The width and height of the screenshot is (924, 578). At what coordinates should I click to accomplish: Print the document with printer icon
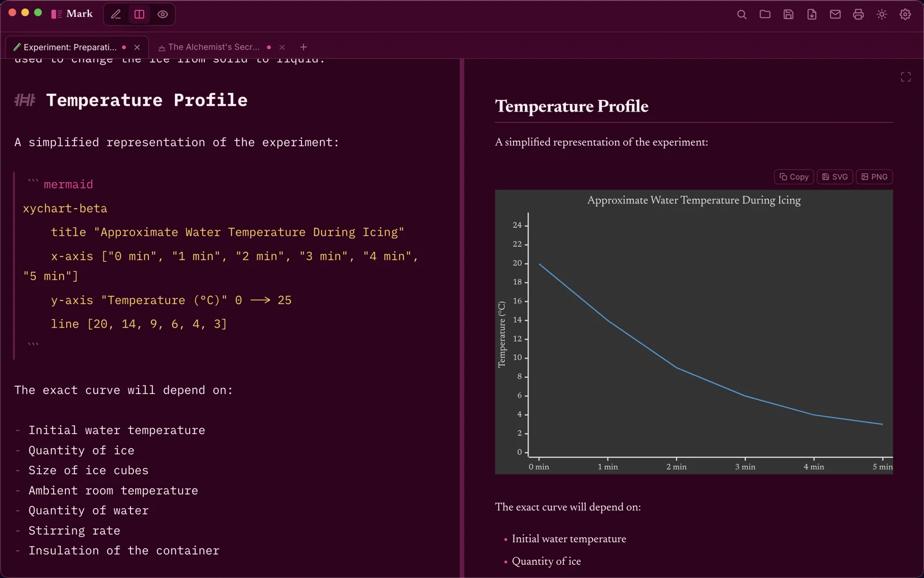pos(859,14)
